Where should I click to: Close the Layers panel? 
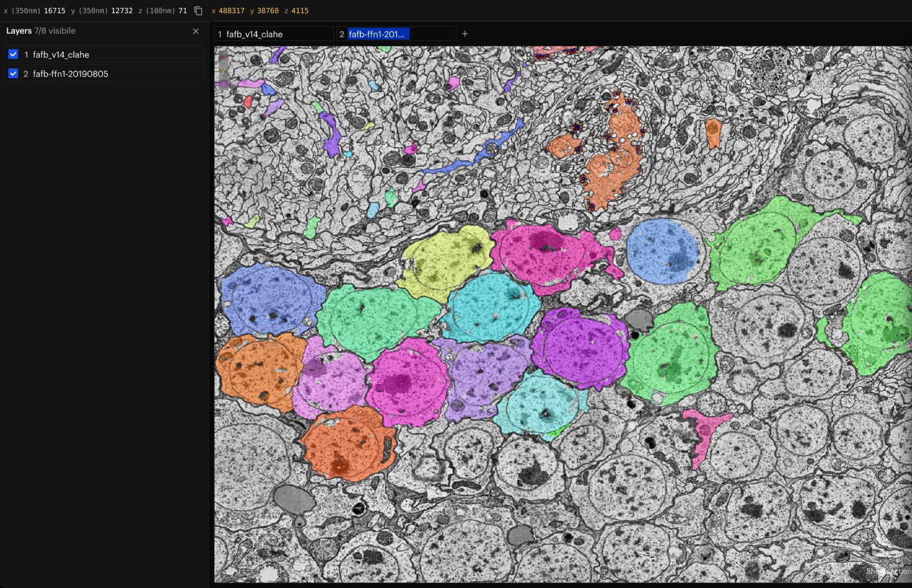tap(196, 31)
